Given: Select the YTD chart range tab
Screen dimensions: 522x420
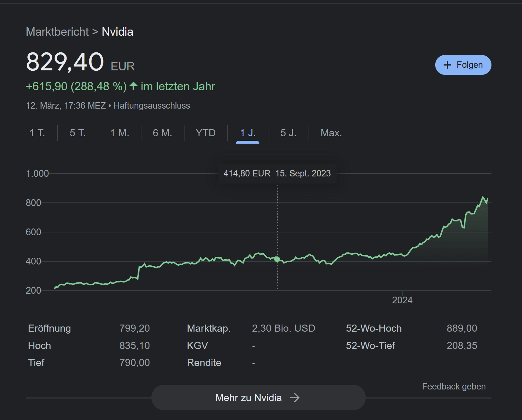Looking at the screenshot, I should click(206, 133).
